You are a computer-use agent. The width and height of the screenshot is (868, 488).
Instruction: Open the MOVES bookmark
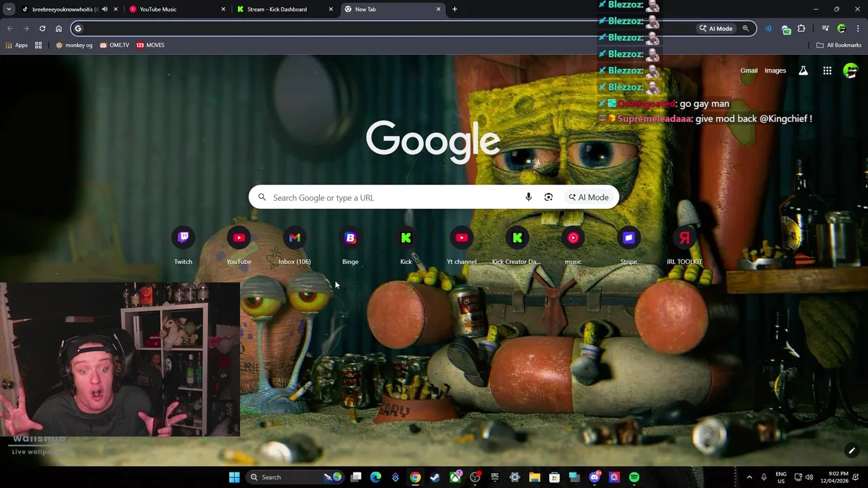click(151, 45)
